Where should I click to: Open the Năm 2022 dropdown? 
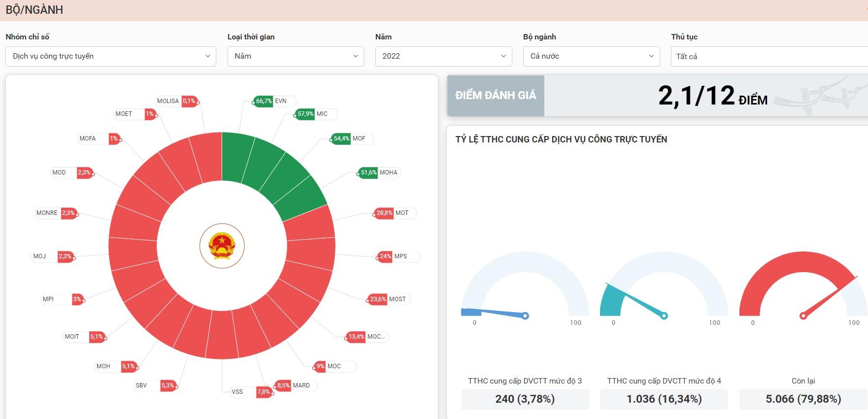click(443, 56)
